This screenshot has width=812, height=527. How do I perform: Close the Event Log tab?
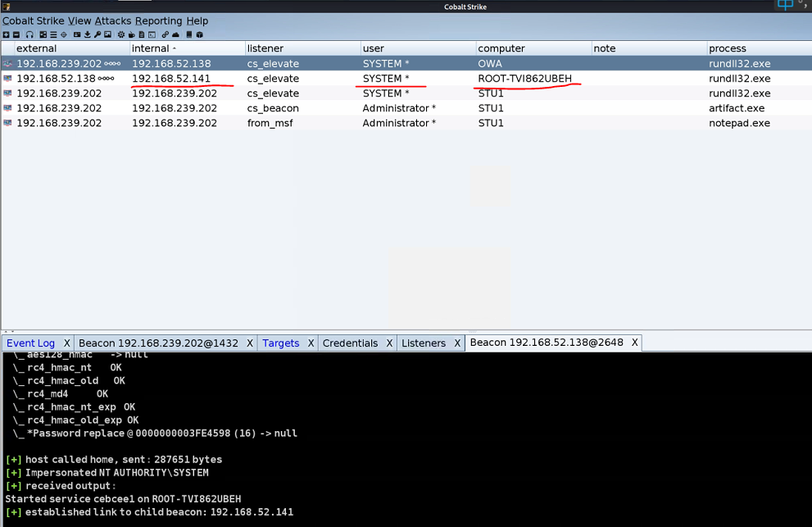[x=67, y=343]
